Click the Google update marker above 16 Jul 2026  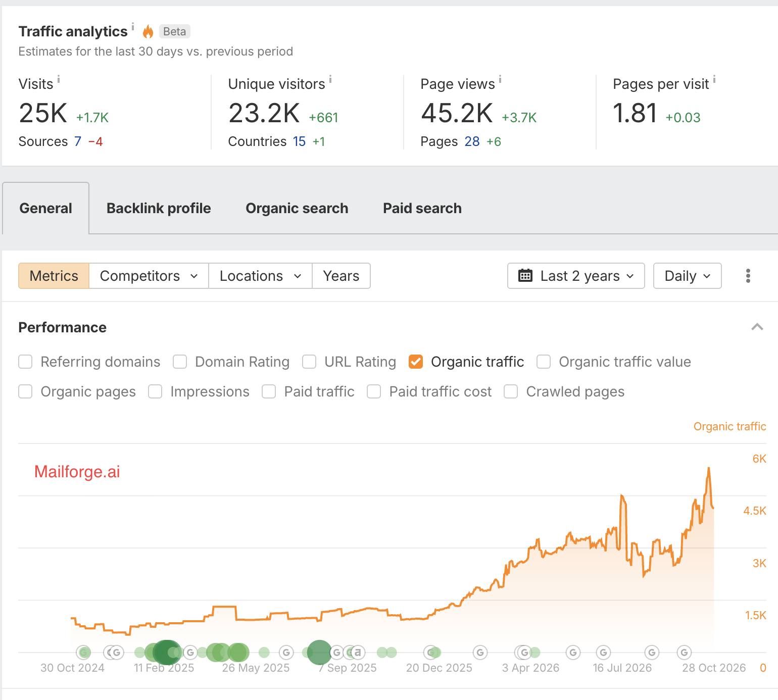[x=603, y=652]
